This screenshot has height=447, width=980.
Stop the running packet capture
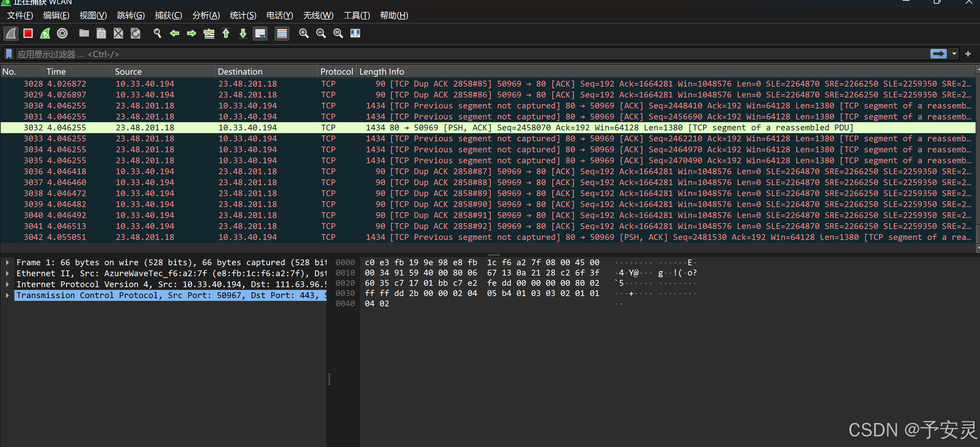coord(28,34)
